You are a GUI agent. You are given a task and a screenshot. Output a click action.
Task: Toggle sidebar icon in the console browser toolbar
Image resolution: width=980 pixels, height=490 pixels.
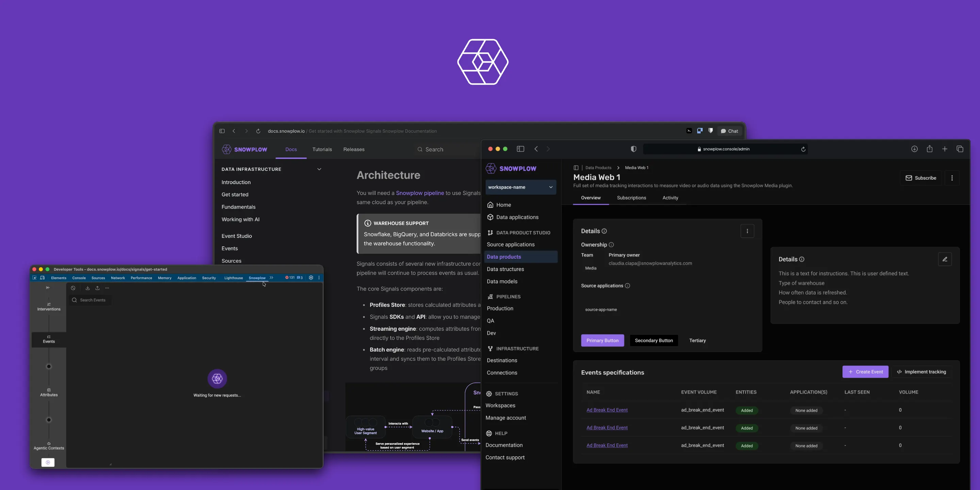520,149
